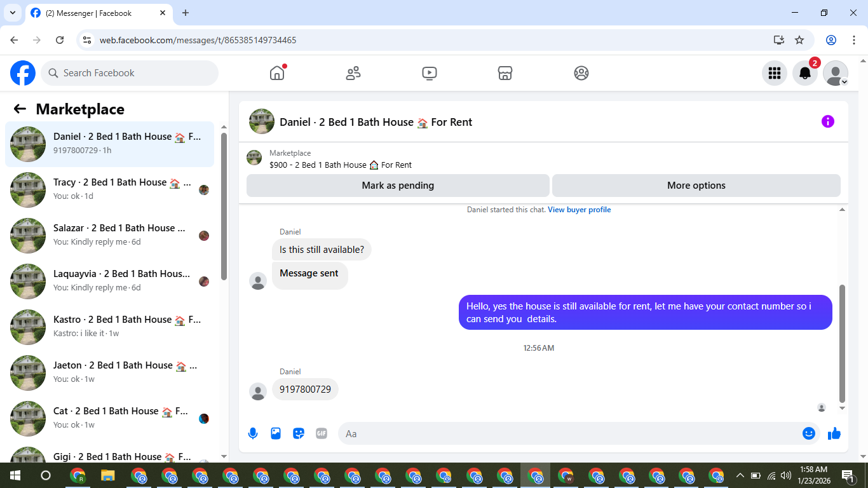Show hidden system tray icons

(x=740, y=475)
